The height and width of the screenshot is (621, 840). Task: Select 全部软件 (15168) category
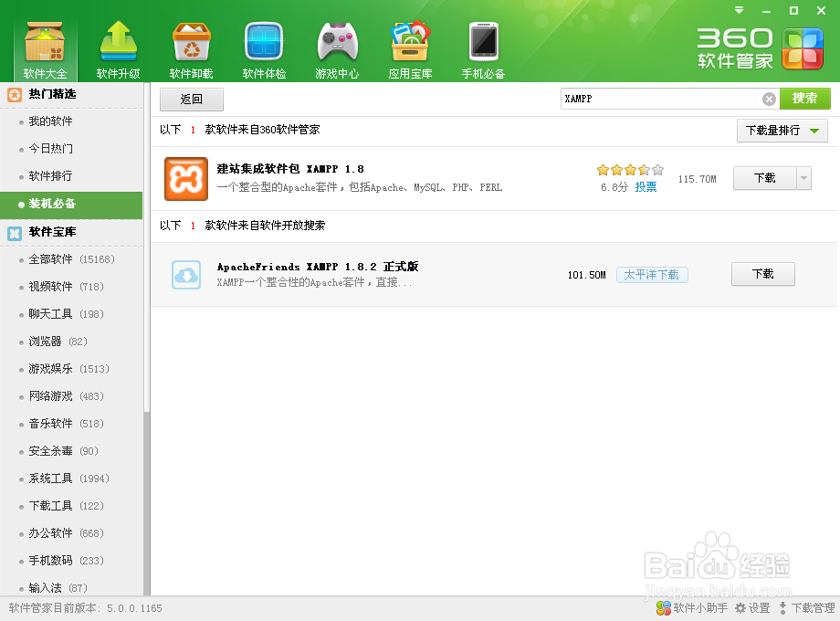pyautogui.click(x=71, y=259)
